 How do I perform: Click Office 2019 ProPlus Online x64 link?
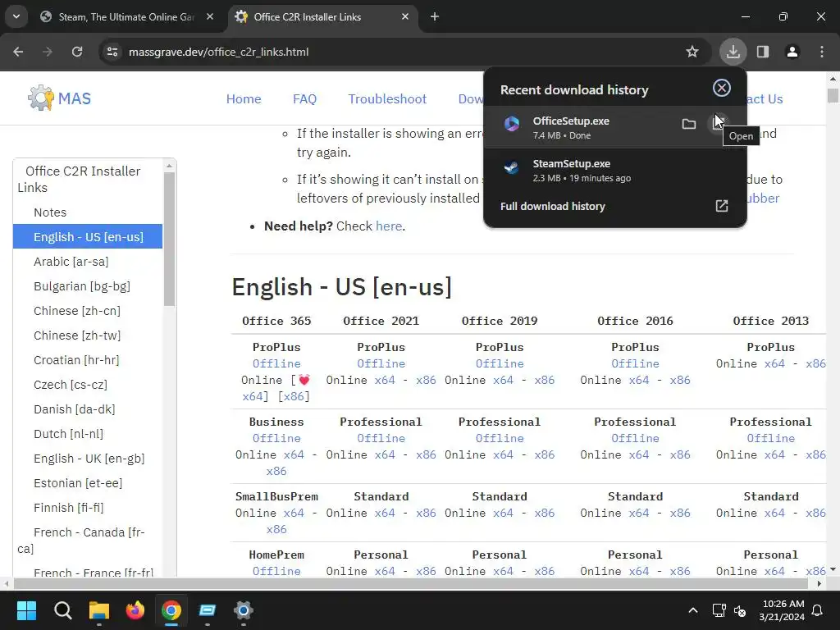503,380
